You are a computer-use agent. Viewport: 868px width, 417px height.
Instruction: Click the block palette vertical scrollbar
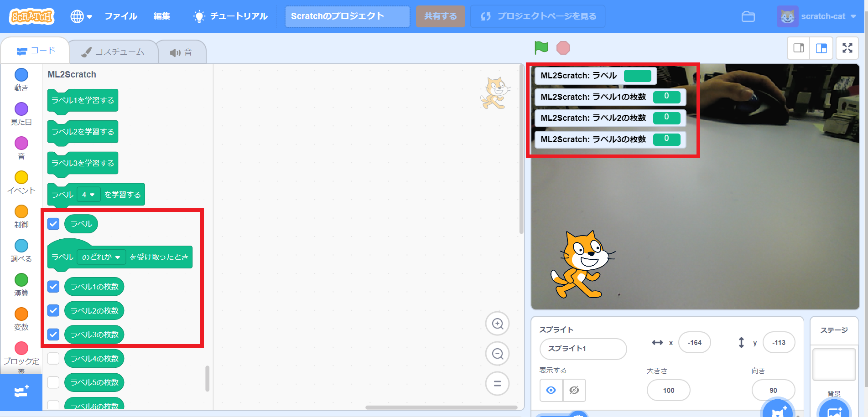207,378
